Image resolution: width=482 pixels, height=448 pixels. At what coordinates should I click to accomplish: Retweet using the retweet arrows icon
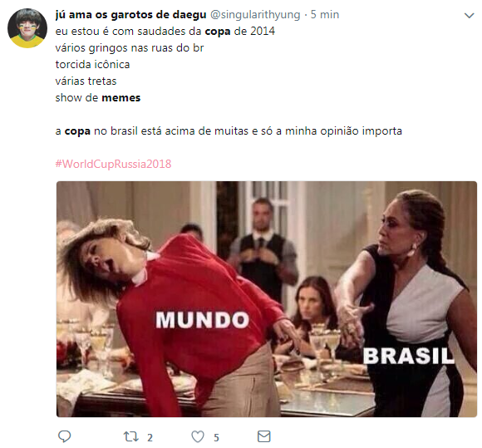pos(131,436)
